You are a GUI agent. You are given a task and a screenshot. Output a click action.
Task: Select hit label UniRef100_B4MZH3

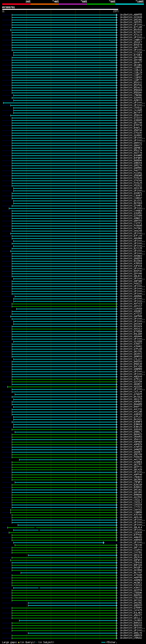131,361
